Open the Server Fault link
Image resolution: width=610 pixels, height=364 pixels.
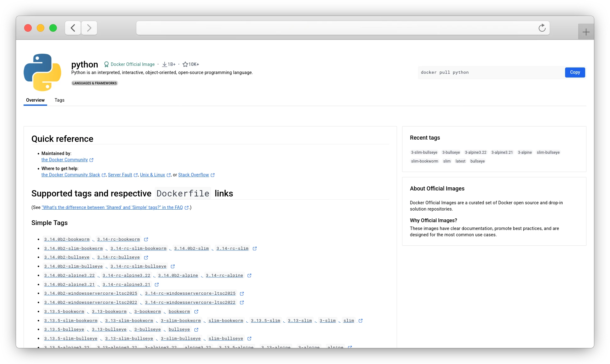(x=120, y=175)
